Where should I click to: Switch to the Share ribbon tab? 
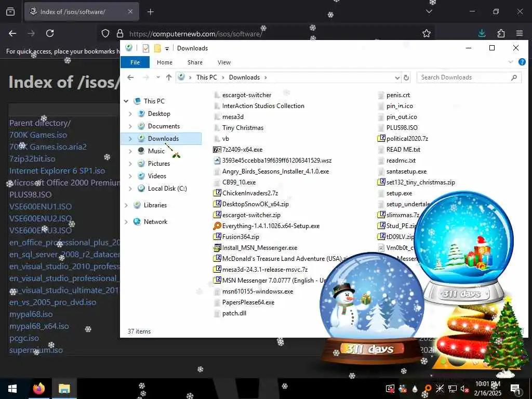(x=195, y=62)
